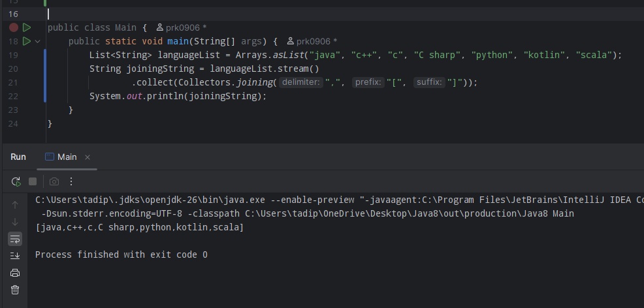Click the Collectors.joining method name
This screenshot has width=644, height=308.
[x=254, y=82]
